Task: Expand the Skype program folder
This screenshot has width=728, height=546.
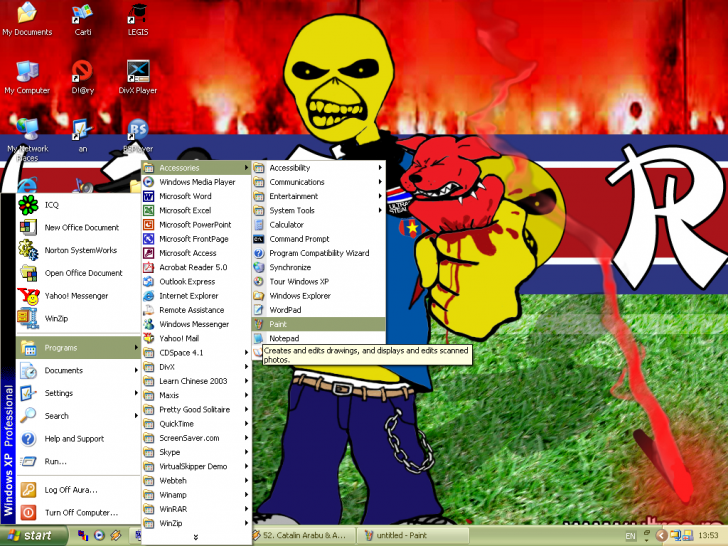Action: pyautogui.click(x=196, y=452)
